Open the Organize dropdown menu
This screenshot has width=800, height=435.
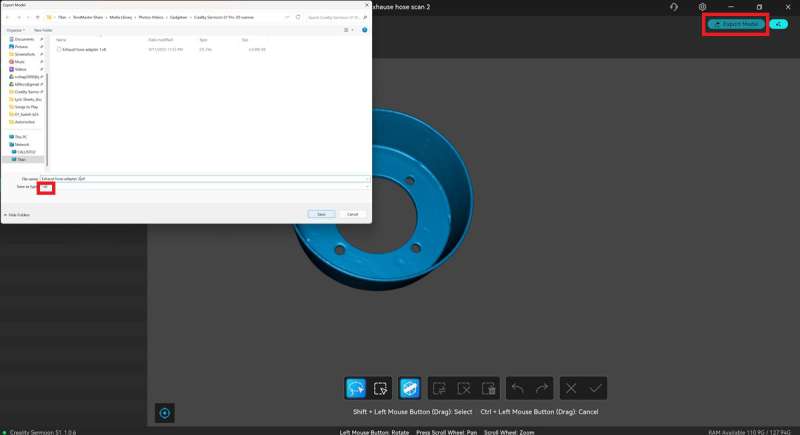click(15, 30)
